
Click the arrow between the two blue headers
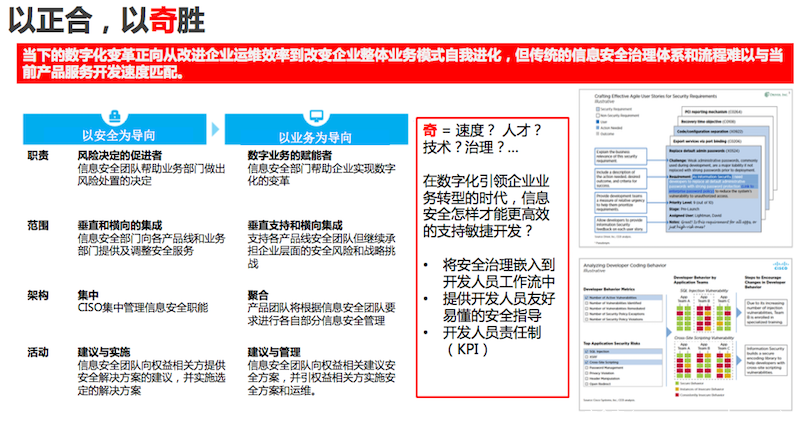pyautogui.click(x=215, y=130)
